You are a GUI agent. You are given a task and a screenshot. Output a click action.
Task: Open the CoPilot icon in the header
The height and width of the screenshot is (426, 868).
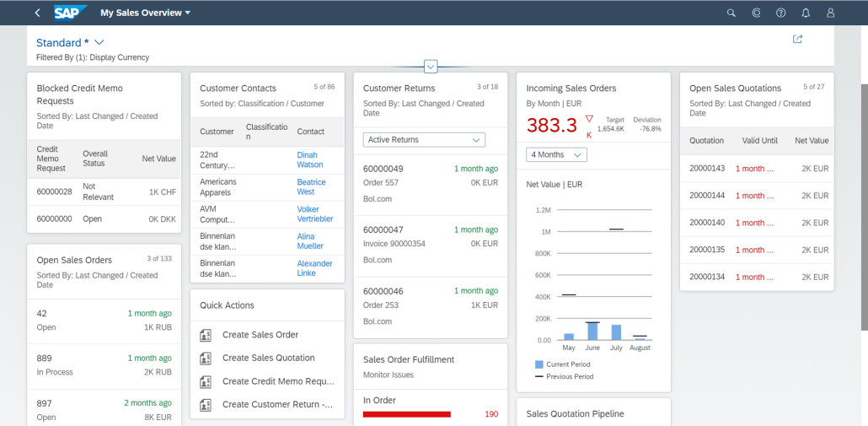click(x=756, y=13)
